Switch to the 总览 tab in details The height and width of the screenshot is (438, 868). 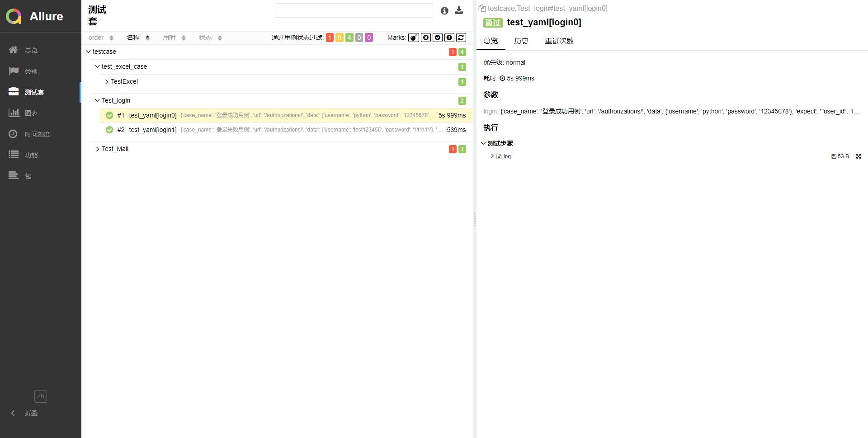[491, 41]
